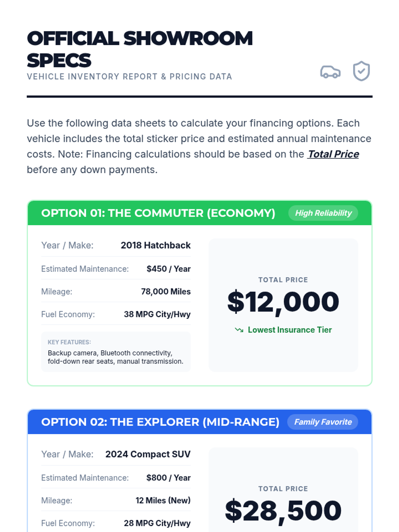Viewport: 399px width, 532px height.
Task: Click 38 MPG City/Hwy fuel economy
Action: point(157,314)
